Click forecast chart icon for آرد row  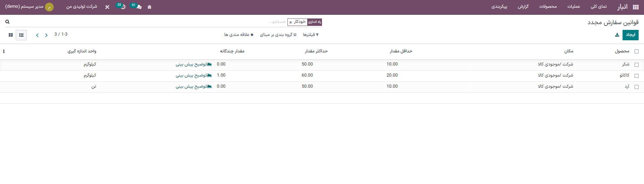click(210, 86)
